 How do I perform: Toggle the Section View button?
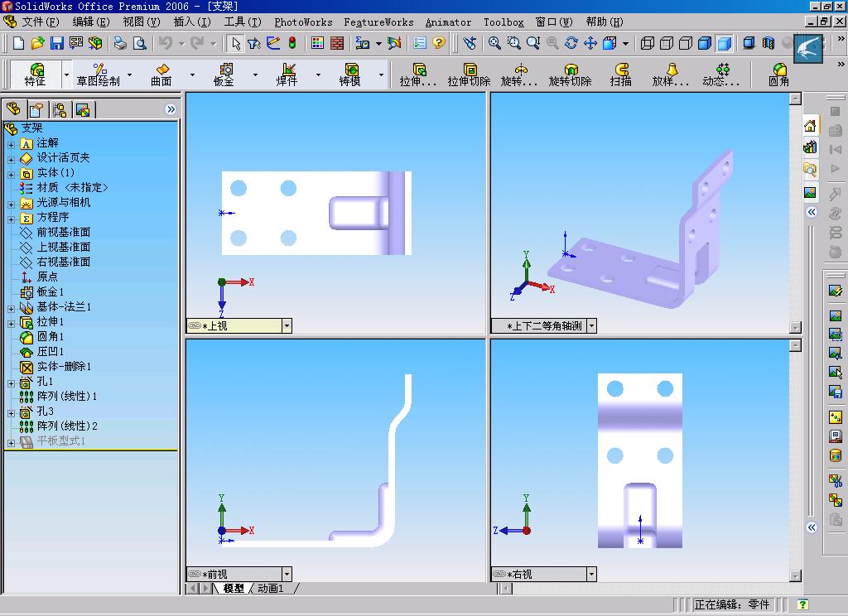click(768, 43)
